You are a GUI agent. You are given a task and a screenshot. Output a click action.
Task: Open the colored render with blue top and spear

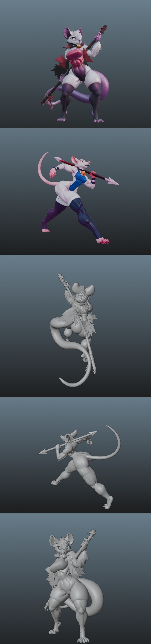pos(75,192)
